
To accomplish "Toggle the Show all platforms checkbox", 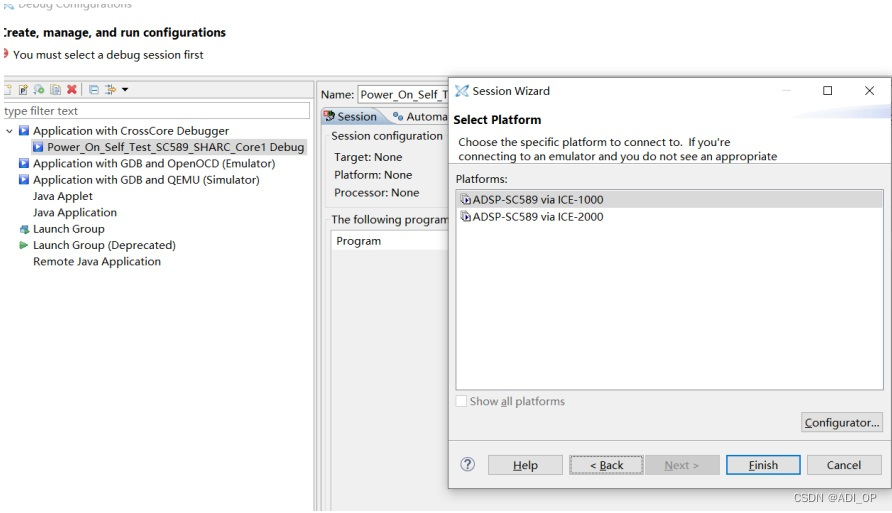I will (x=461, y=401).
